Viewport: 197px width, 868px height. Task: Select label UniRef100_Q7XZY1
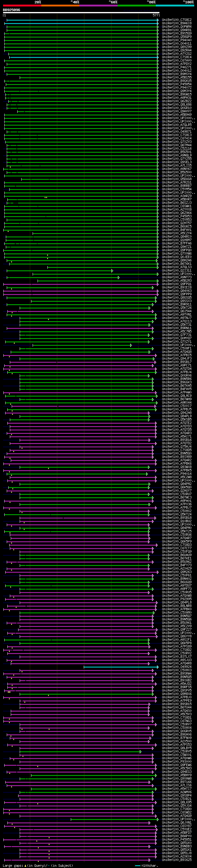(177, 342)
